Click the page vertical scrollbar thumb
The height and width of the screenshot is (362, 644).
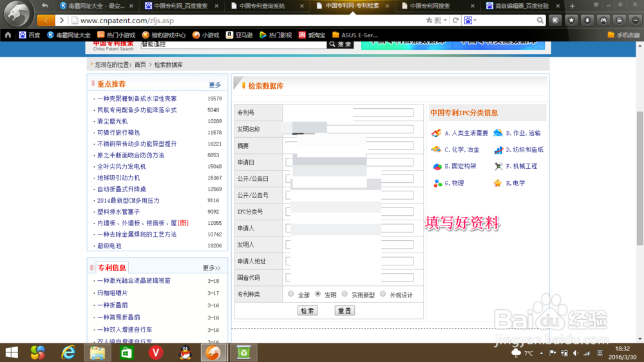(640, 178)
